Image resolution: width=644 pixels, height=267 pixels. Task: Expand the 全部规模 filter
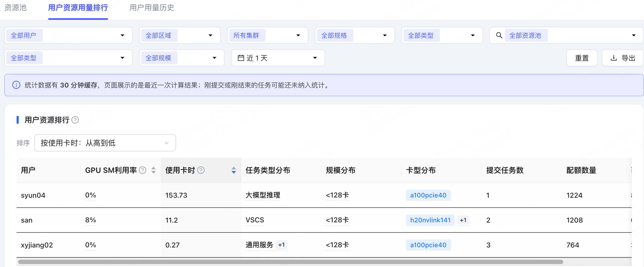click(182, 58)
